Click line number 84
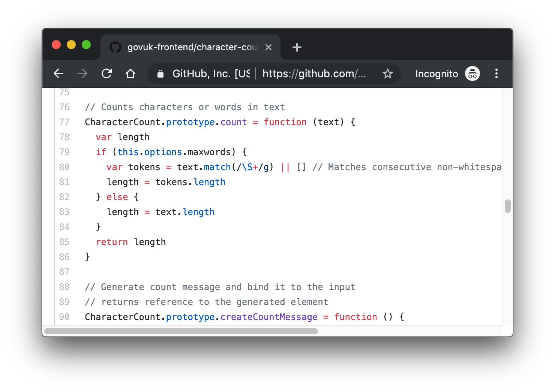 tap(64, 227)
